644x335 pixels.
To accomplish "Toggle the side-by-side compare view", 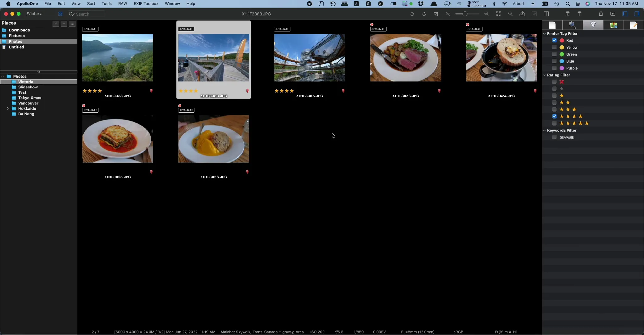I will click(x=546, y=14).
